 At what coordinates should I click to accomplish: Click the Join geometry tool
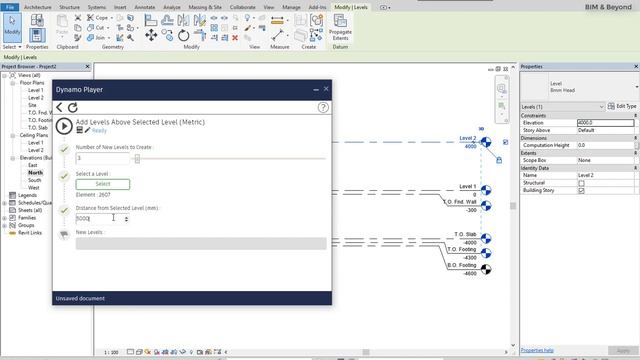(96, 38)
